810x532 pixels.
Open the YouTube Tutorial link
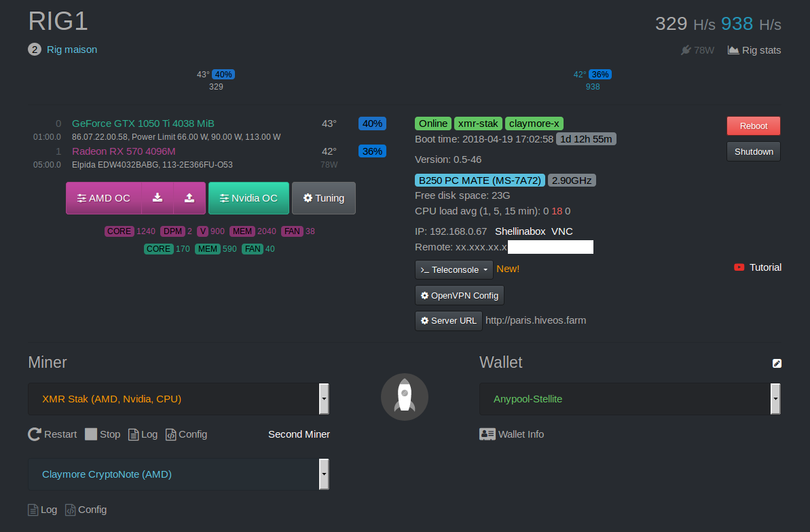(758, 267)
